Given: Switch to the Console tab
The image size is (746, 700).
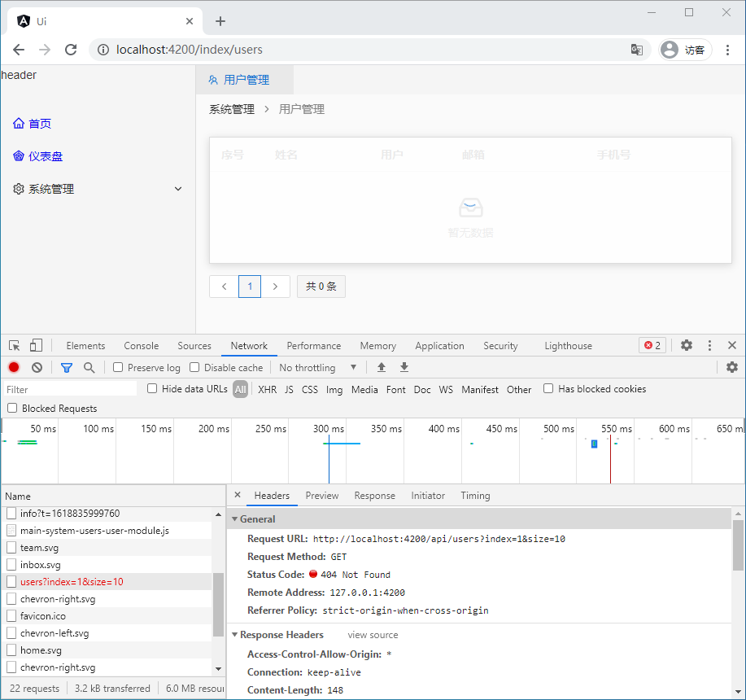Looking at the screenshot, I should point(141,346).
